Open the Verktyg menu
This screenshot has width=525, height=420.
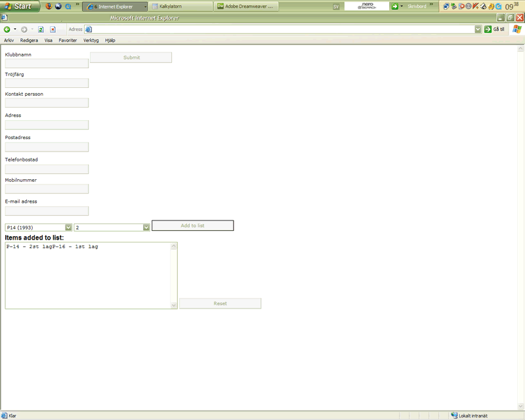[91, 40]
